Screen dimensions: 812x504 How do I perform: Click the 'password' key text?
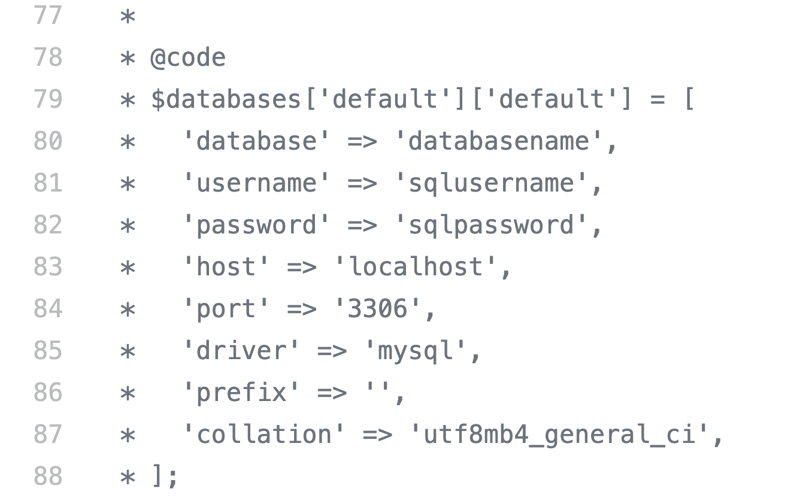point(256,225)
